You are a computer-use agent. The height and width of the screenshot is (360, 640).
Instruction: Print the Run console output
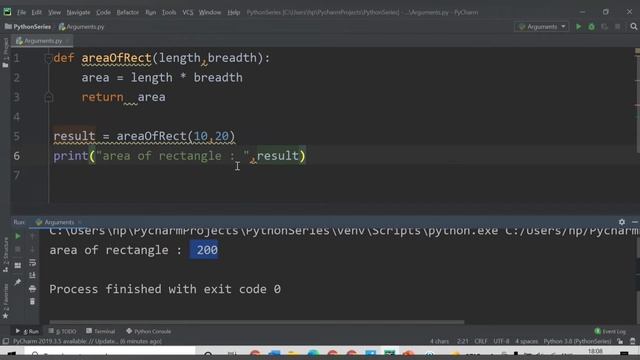32,289
